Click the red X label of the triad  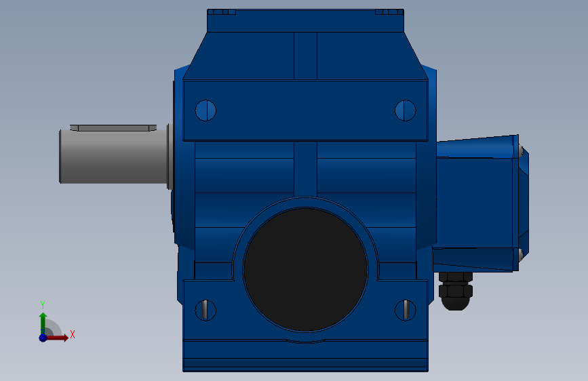[73, 334]
